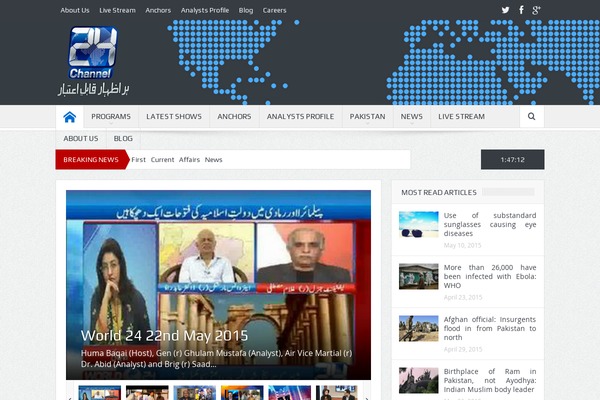Viewport: 600px width, 400px height.
Task: Open the Birthplace of Ram article
Action: (x=490, y=380)
